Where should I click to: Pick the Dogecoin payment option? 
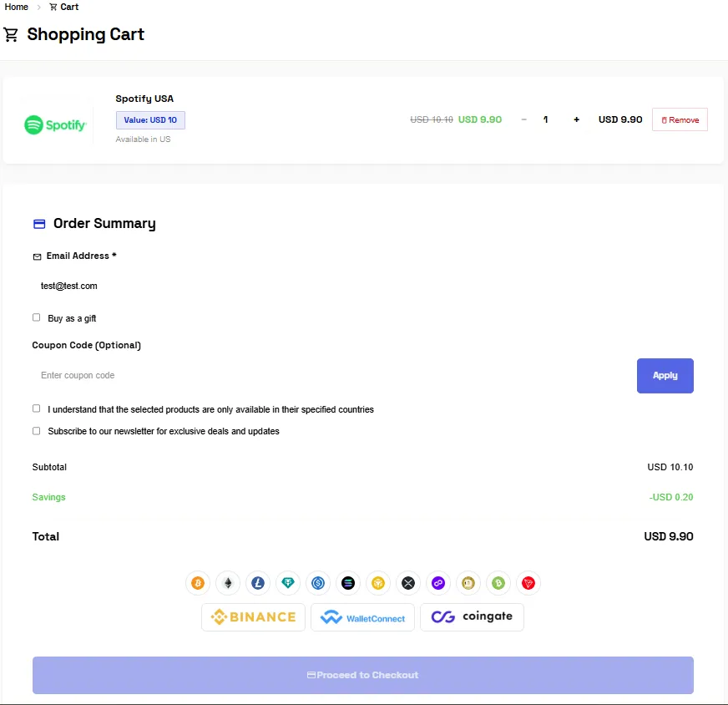[x=468, y=583]
